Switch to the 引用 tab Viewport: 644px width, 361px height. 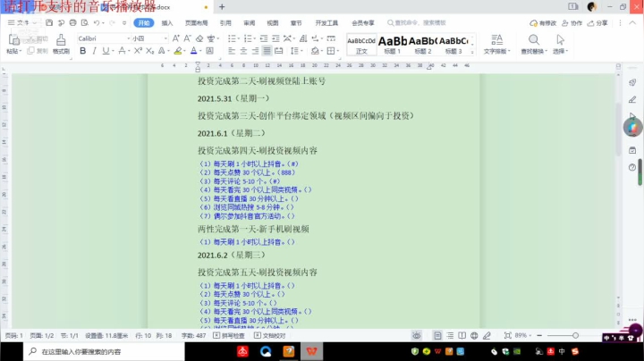[x=225, y=23]
